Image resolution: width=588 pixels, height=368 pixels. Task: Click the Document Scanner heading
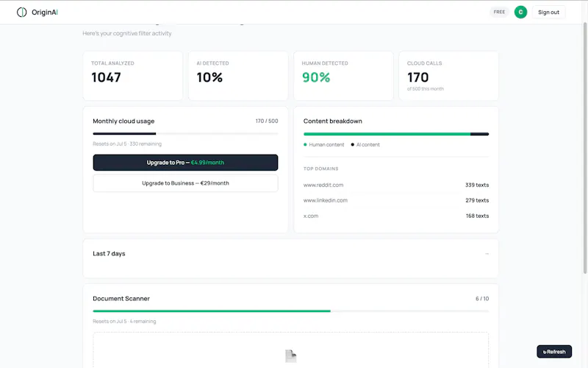pos(121,299)
